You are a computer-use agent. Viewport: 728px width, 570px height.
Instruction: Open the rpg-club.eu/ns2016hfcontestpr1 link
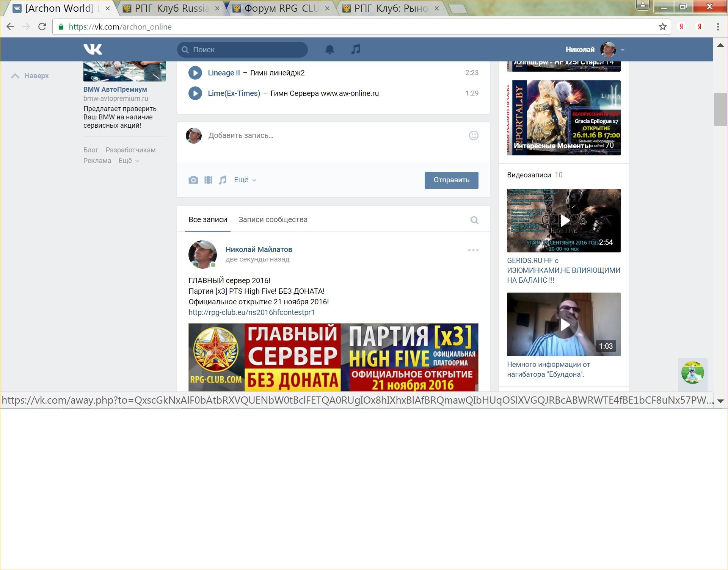pyautogui.click(x=251, y=312)
